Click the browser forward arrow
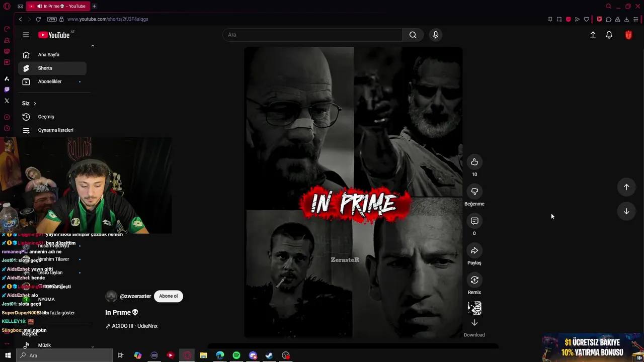The image size is (644, 362). pyautogui.click(x=29, y=19)
